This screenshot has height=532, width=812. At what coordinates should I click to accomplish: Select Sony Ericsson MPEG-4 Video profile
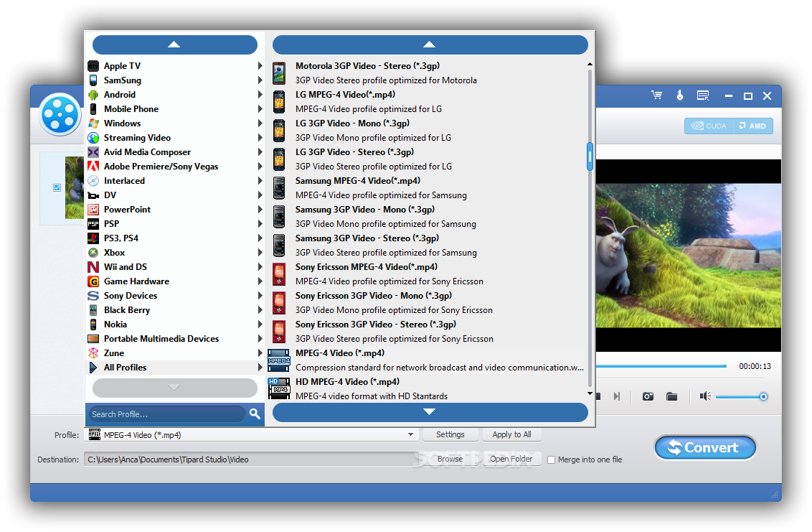coord(428,274)
